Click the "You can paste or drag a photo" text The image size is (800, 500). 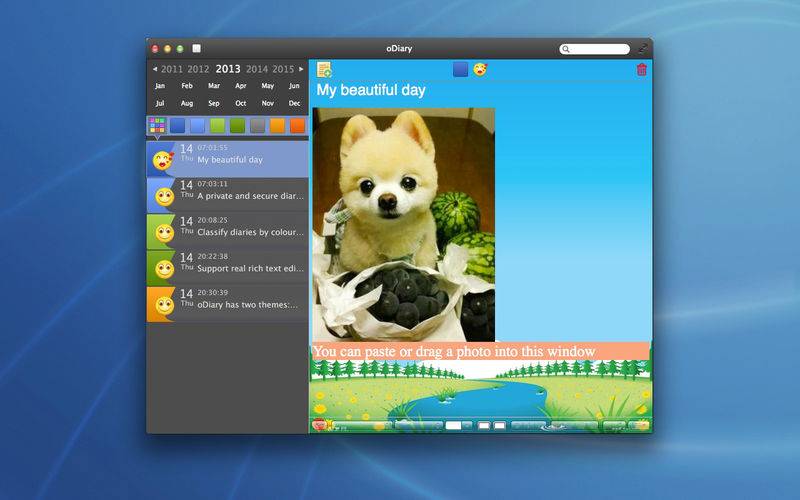click(454, 352)
